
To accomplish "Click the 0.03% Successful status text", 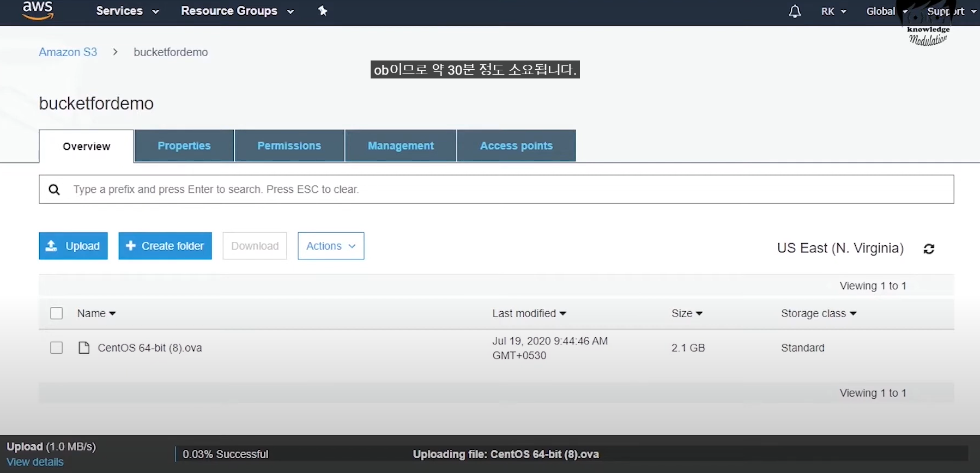I will pyautogui.click(x=226, y=454).
